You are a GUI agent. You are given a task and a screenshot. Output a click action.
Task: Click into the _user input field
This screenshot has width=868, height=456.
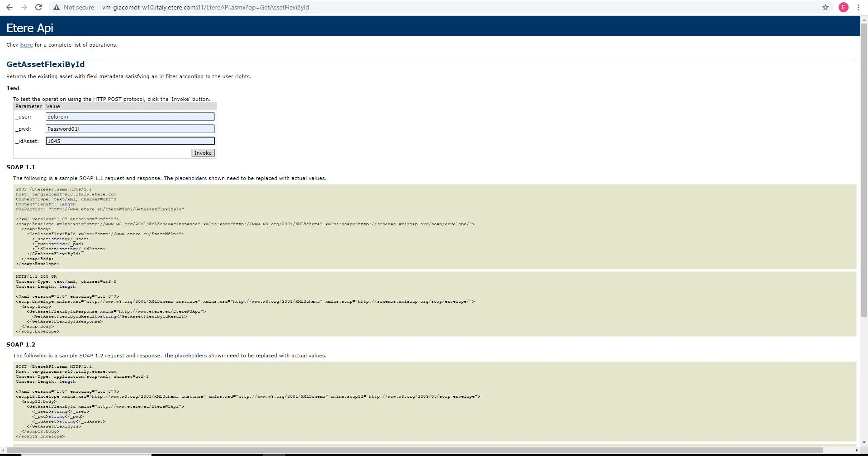[130, 117]
